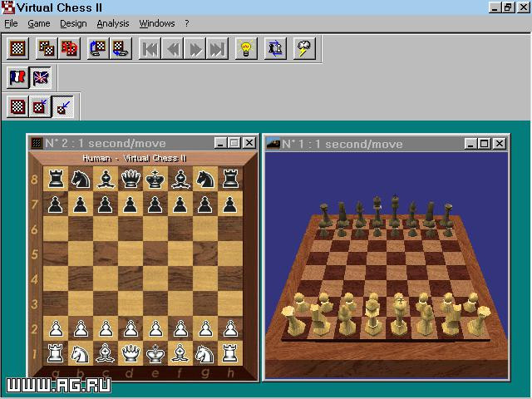The width and height of the screenshot is (532, 399).
Task: Click the e4 square on the 2D board
Action: 155,278
